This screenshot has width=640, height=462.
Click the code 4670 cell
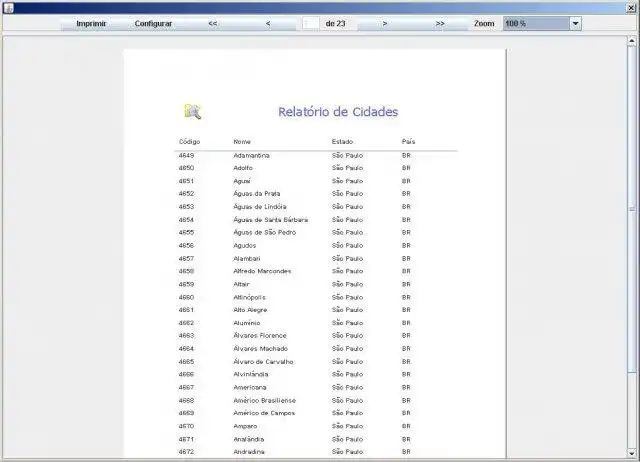coord(186,426)
